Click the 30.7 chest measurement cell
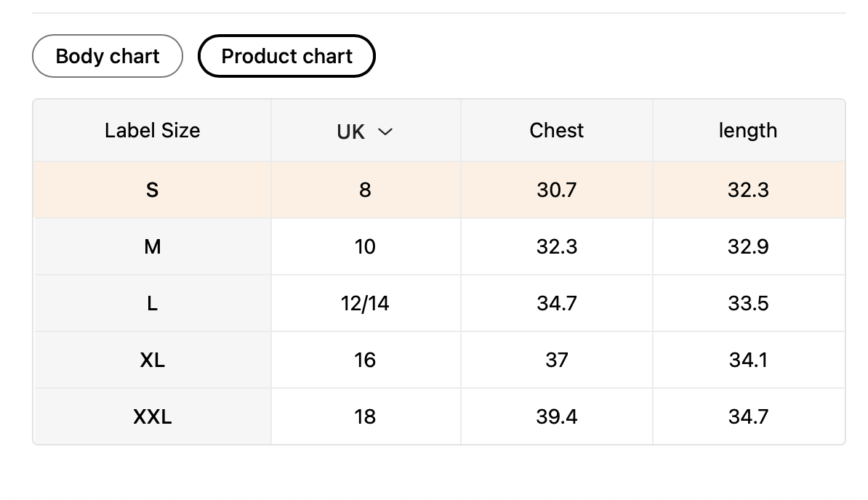Screen dimensions: 868x500 [x=556, y=190]
